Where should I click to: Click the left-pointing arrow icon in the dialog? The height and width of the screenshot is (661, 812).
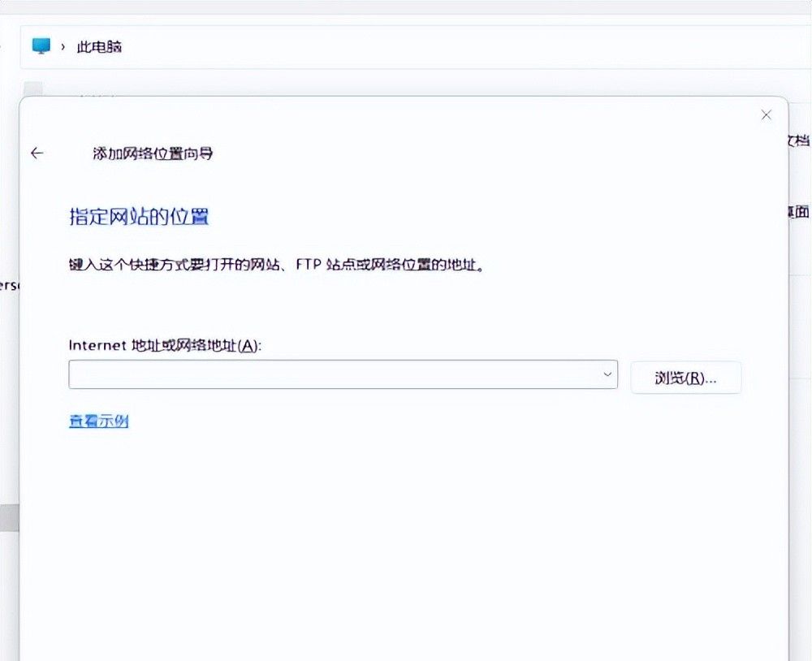37,153
